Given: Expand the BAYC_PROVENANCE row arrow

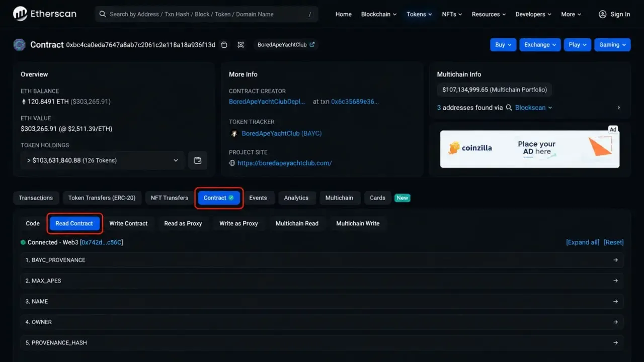Looking at the screenshot, I should tap(615, 260).
